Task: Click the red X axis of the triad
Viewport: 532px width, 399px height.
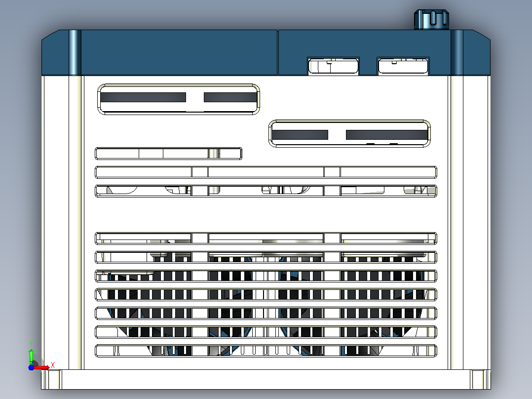Action: pyautogui.click(x=42, y=367)
